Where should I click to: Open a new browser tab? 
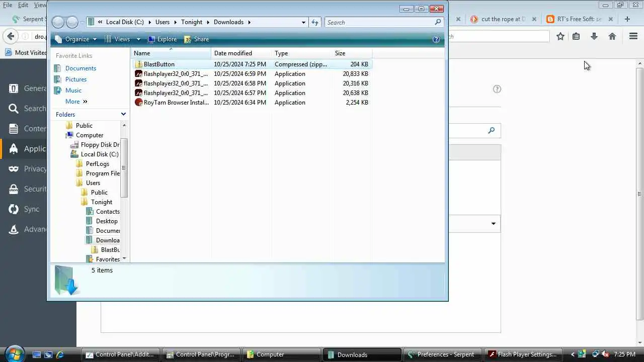[x=627, y=19]
